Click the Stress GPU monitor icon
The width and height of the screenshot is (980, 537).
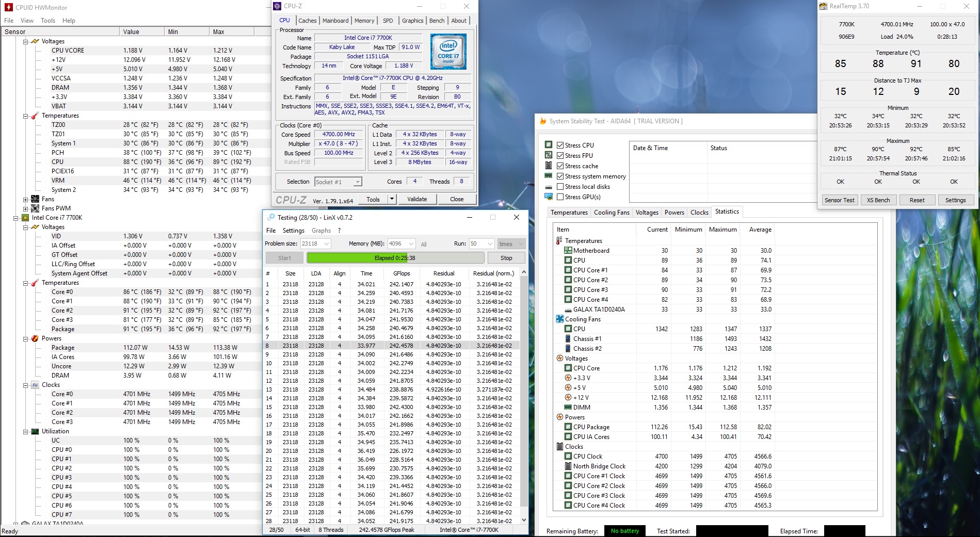pyautogui.click(x=549, y=197)
